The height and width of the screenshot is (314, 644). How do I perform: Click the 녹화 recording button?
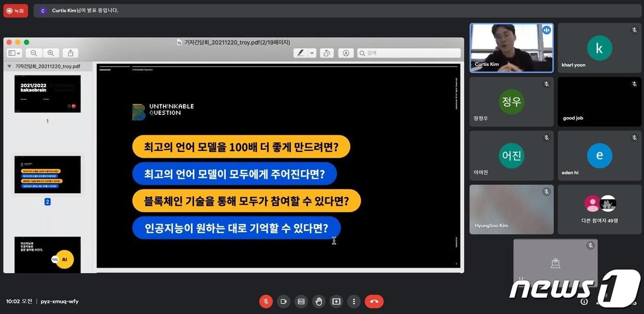pos(16,10)
